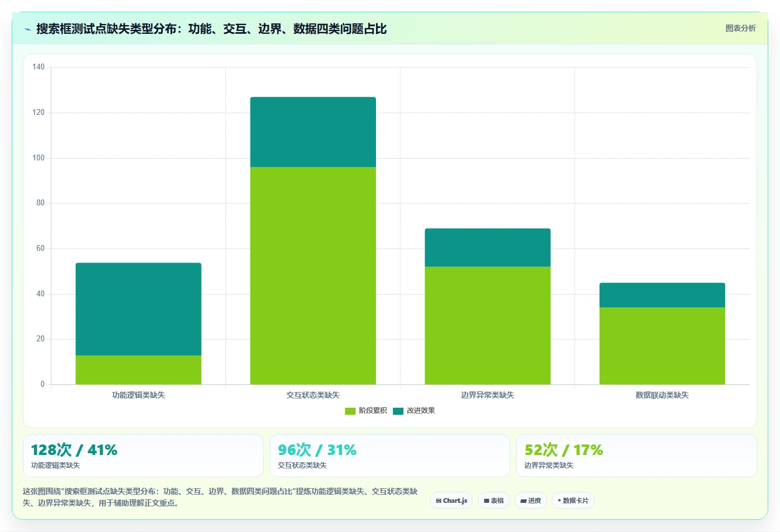Click the description paragraph starting 这张图围绕
Viewport: 780px width, 532px height.
(220, 497)
